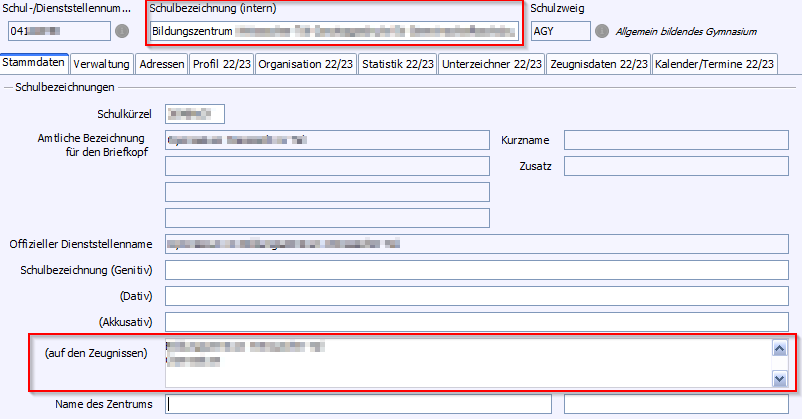Open the Statistik 22/23 tab

[397, 65]
